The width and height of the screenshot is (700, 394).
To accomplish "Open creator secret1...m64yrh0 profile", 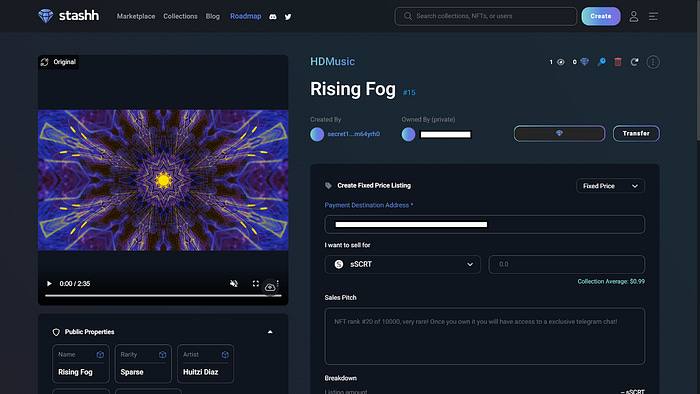I will click(x=354, y=134).
